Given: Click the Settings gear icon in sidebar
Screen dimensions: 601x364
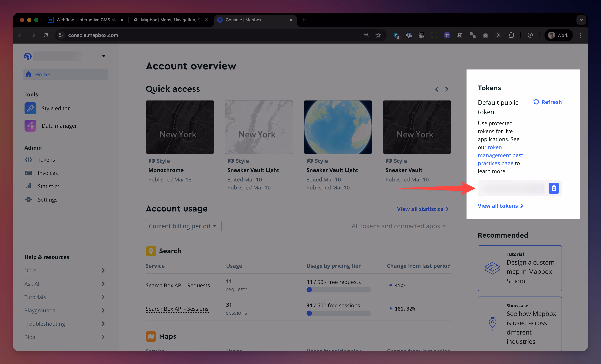Looking at the screenshot, I should [29, 200].
